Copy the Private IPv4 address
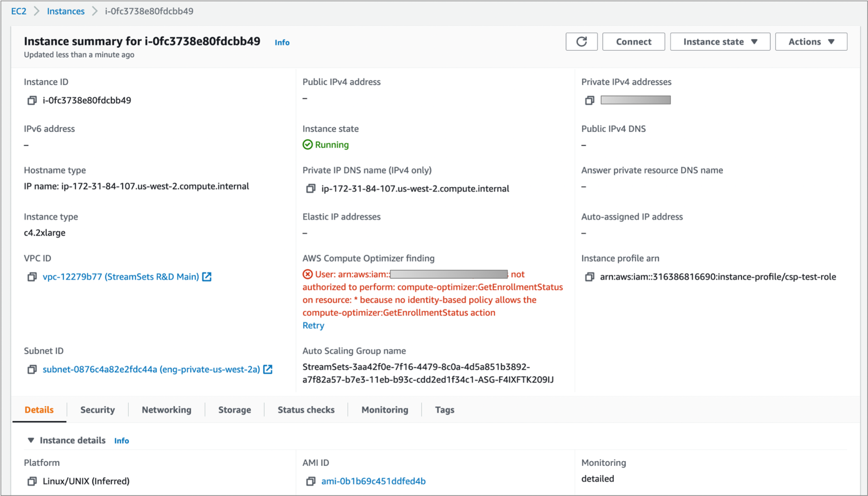This screenshot has height=496, width=868. (x=589, y=100)
